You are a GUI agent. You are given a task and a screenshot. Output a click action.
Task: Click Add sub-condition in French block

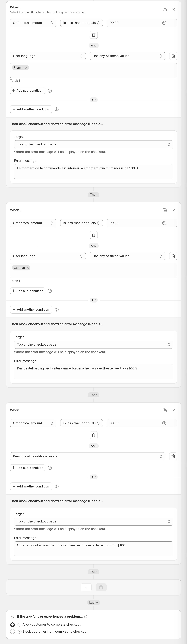[x=28, y=91]
